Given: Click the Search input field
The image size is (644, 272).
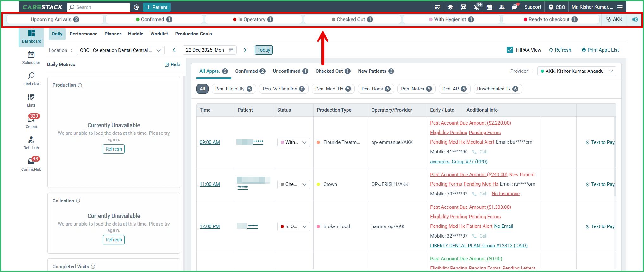Looking at the screenshot, I should coord(99,7).
